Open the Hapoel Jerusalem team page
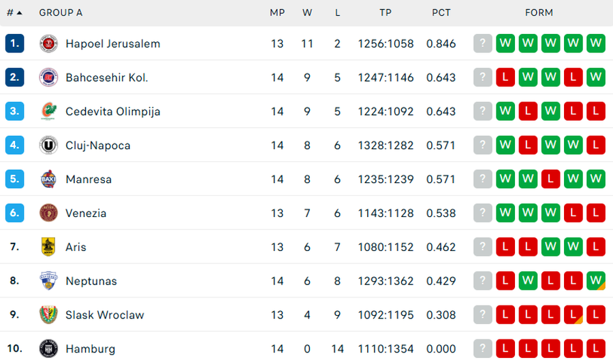This screenshot has width=613, height=364. [113, 44]
